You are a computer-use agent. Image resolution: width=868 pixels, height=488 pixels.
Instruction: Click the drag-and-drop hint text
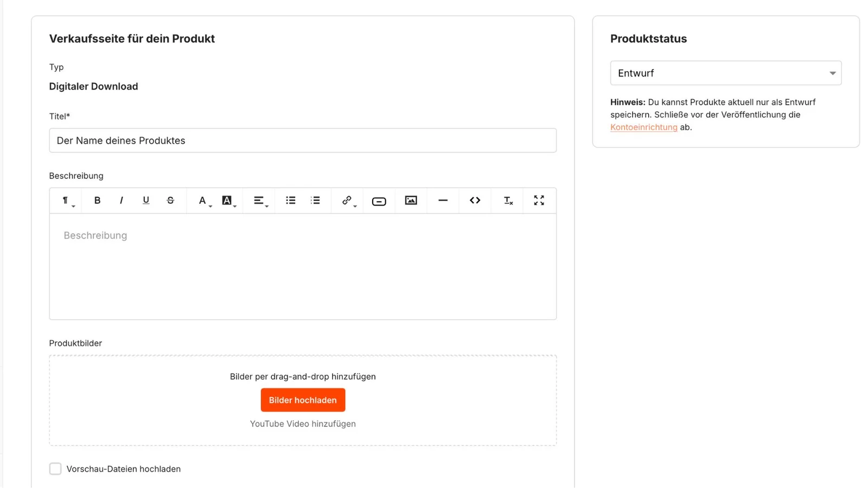303,377
